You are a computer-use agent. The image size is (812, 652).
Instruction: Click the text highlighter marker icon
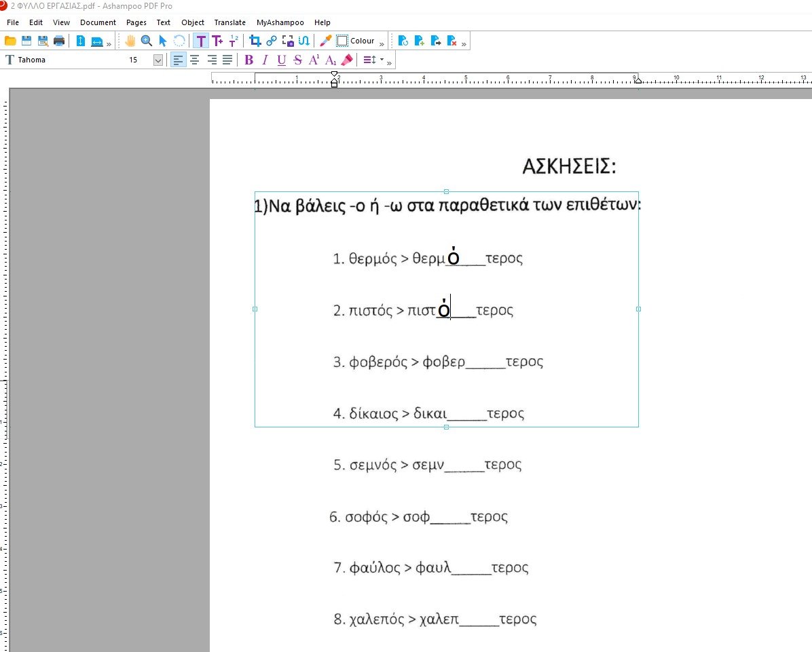pyautogui.click(x=347, y=60)
